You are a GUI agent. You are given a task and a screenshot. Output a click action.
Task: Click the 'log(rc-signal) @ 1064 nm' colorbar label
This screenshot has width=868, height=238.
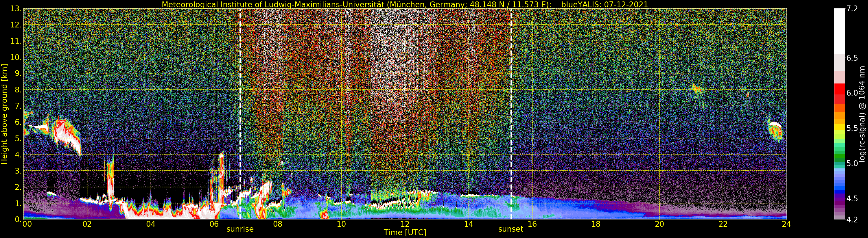[863, 114]
